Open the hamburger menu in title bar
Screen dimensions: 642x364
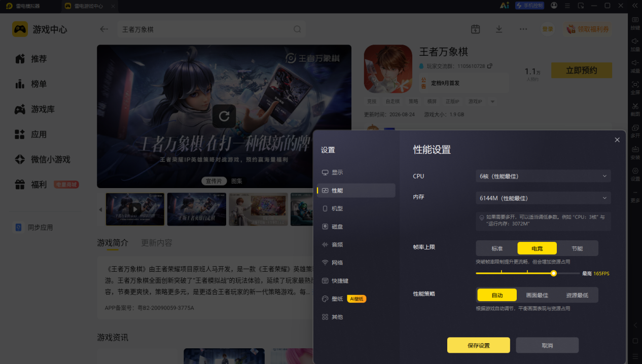567,6
